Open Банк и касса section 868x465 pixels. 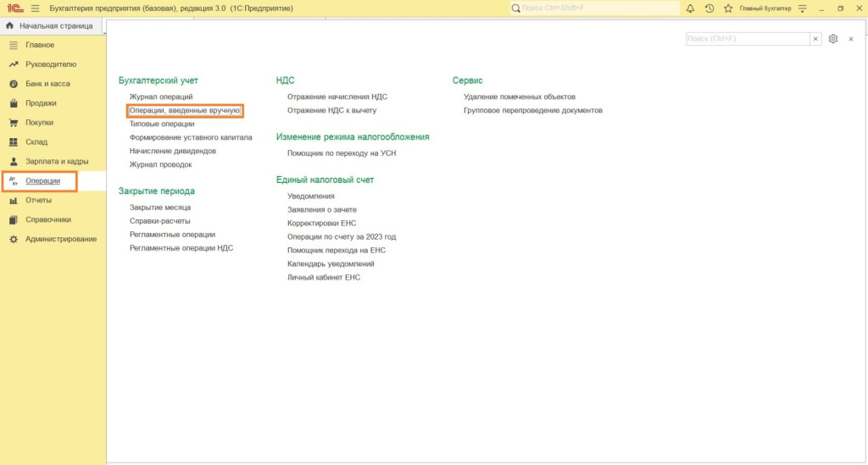[47, 84]
